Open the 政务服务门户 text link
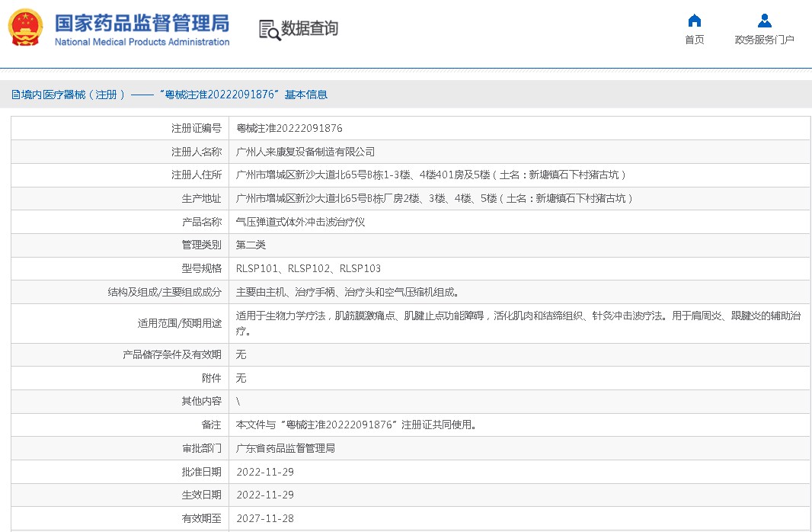812x532 pixels. click(764, 40)
